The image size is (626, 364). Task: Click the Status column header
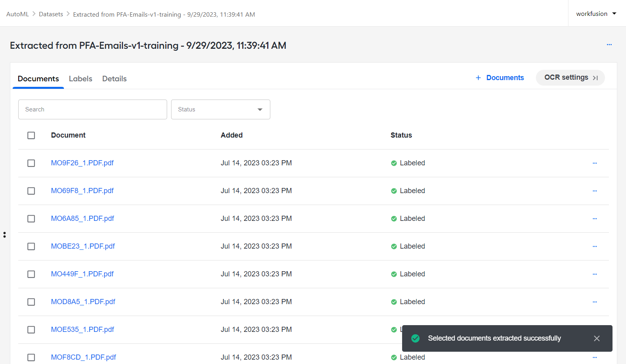[401, 135]
